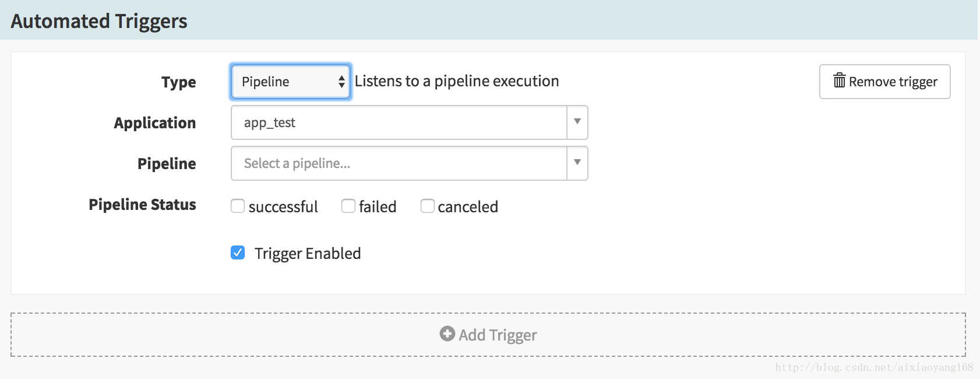Click the Select a pipeline field
Image resolution: width=980 pixels, height=379 pixels.
pyautogui.click(x=399, y=163)
